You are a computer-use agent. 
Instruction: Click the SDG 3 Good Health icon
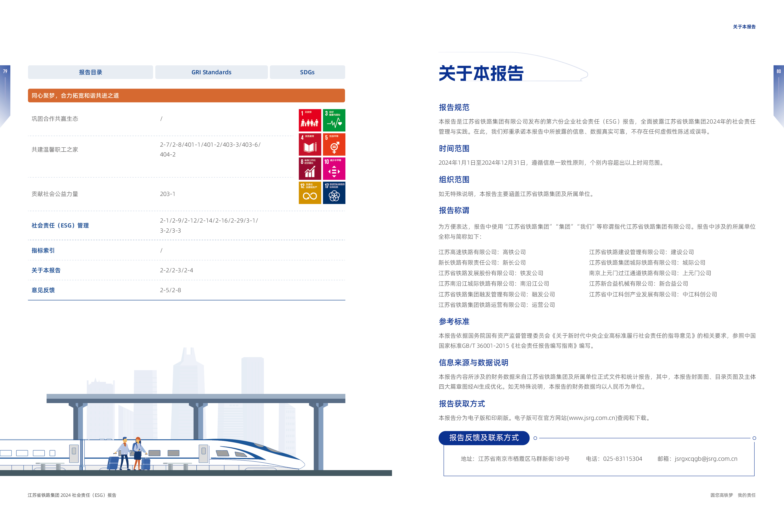(x=334, y=120)
